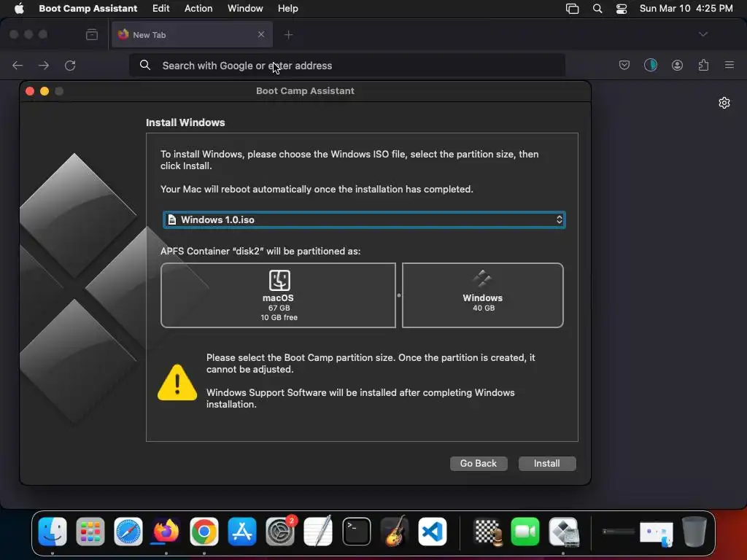Click Firefox forward arrow button
Image resolution: width=747 pixels, height=560 pixels.
point(44,65)
